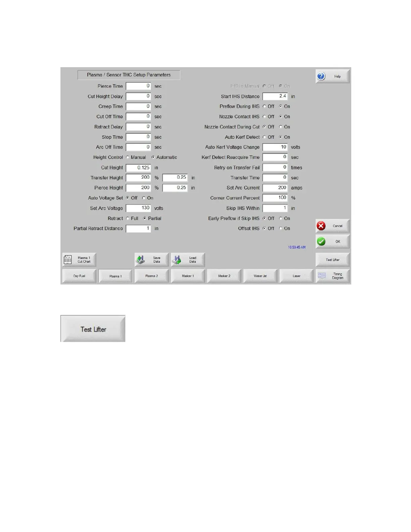Viewport: 411px width, 532px height.
Task: Click the Stop Time field
Action: [138, 137]
